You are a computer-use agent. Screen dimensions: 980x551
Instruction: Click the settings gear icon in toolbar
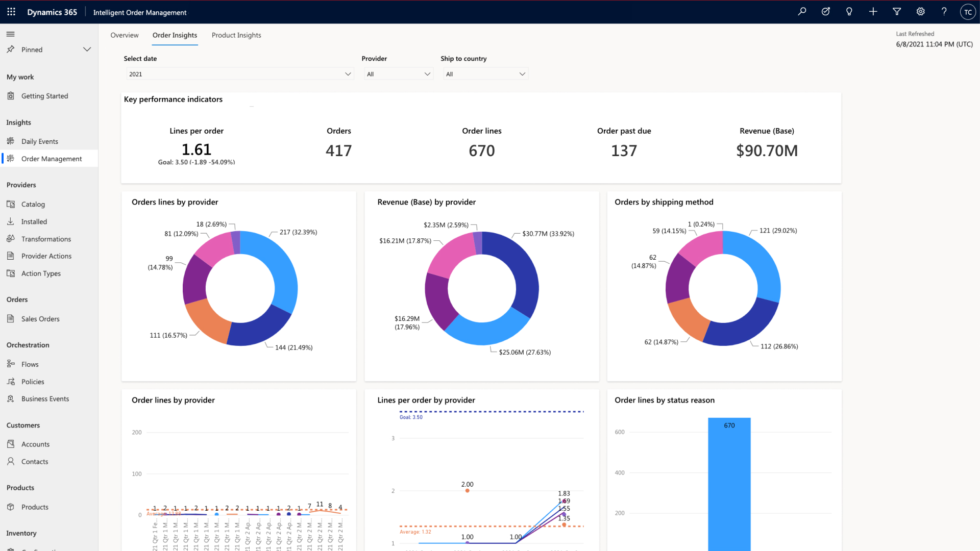coord(920,11)
